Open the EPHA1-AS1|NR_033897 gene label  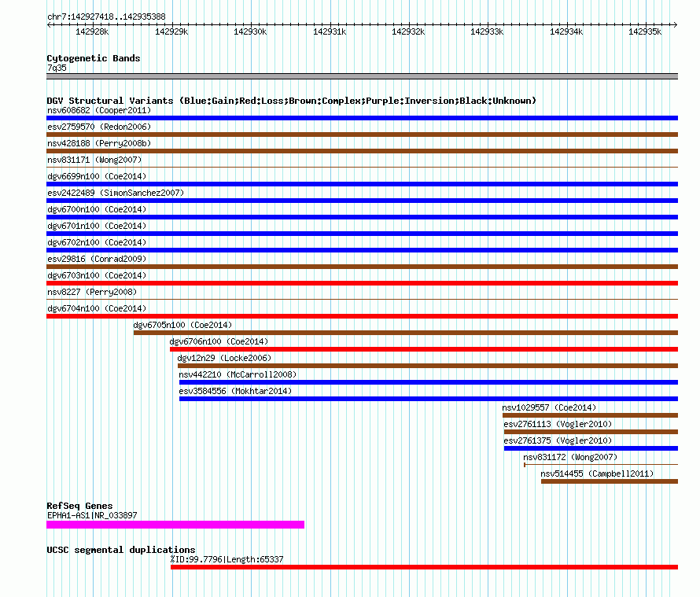(x=92, y=515)
